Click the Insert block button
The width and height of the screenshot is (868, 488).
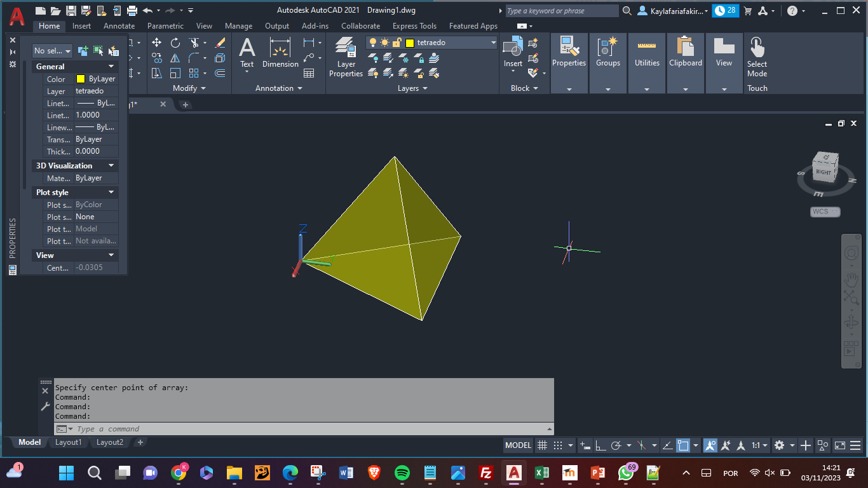coord(513,52)
